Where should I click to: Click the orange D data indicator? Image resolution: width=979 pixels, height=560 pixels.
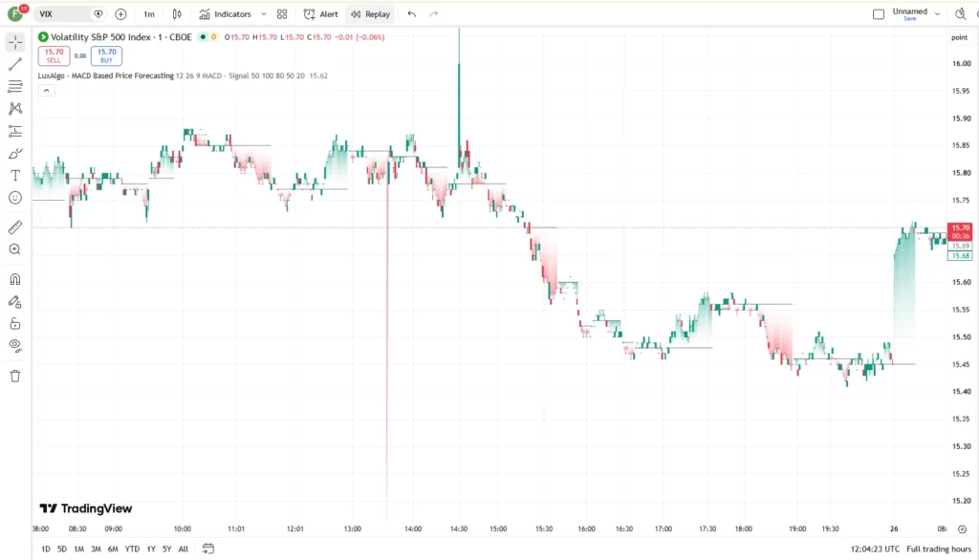213,37
